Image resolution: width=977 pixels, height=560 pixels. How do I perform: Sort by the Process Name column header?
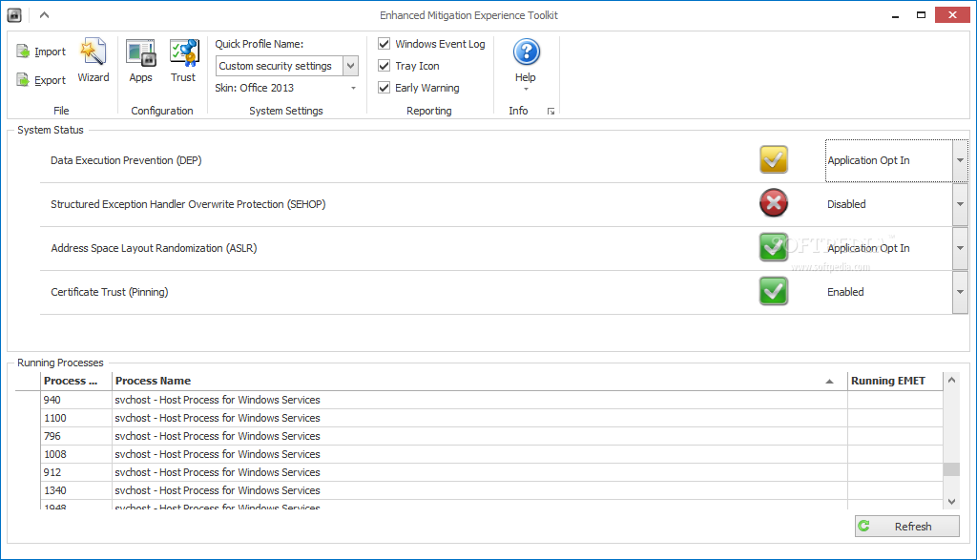[x=480, y=381]
